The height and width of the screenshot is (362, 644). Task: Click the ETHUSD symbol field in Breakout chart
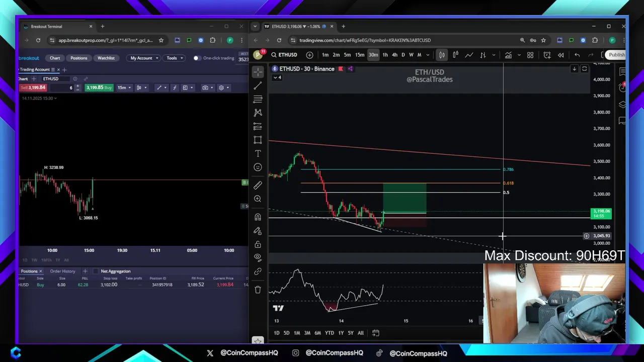[x=56, y=78]
